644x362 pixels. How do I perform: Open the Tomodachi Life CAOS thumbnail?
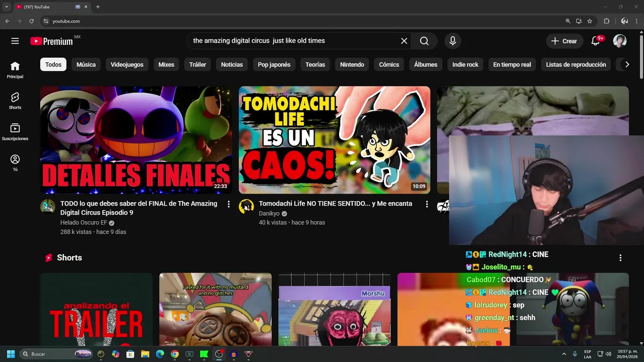(334, 140)
